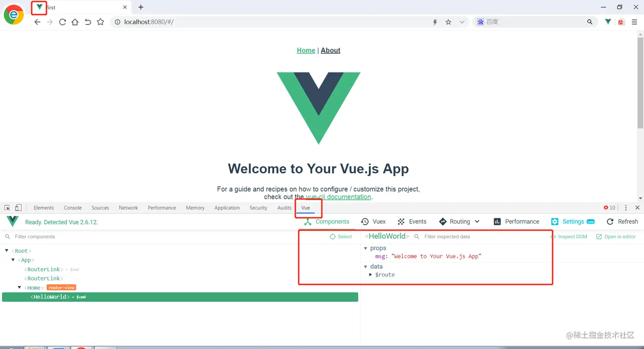The width and height of the screenshot is (644, 349).
Task: Switch to the Performance devtools tab
Action: (x=162, y=208)
